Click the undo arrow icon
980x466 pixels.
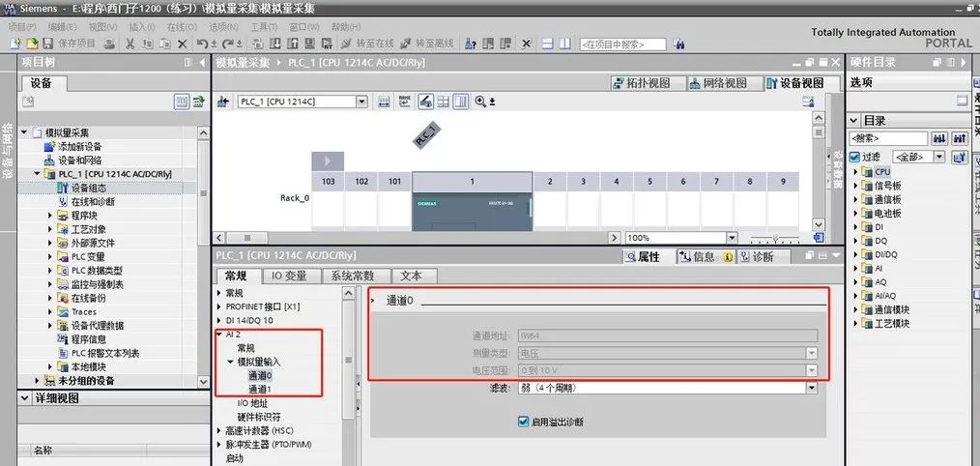(x=203, y=44)
